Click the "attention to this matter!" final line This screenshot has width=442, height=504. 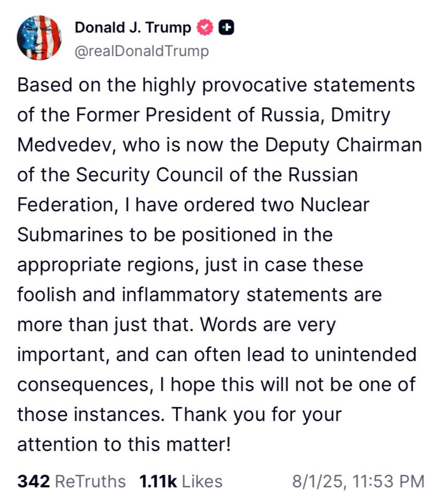(124, 444)
